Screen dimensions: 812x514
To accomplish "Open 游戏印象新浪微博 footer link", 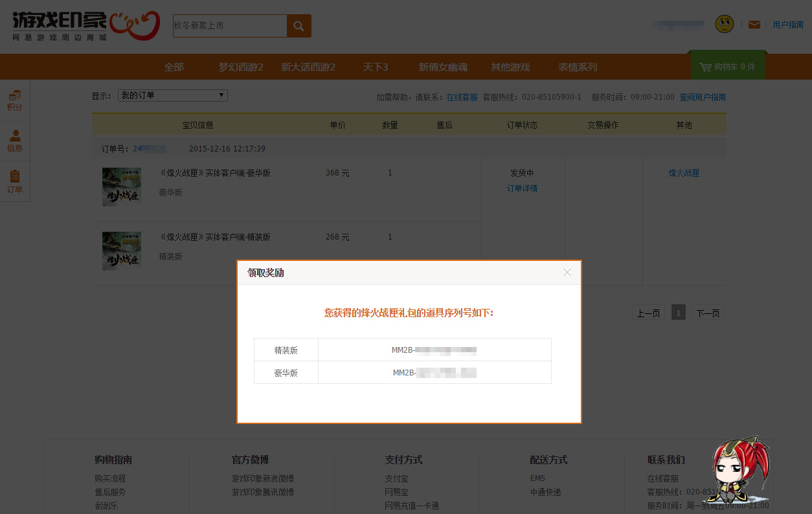I will pyautogui.click(x=263, y=478).
